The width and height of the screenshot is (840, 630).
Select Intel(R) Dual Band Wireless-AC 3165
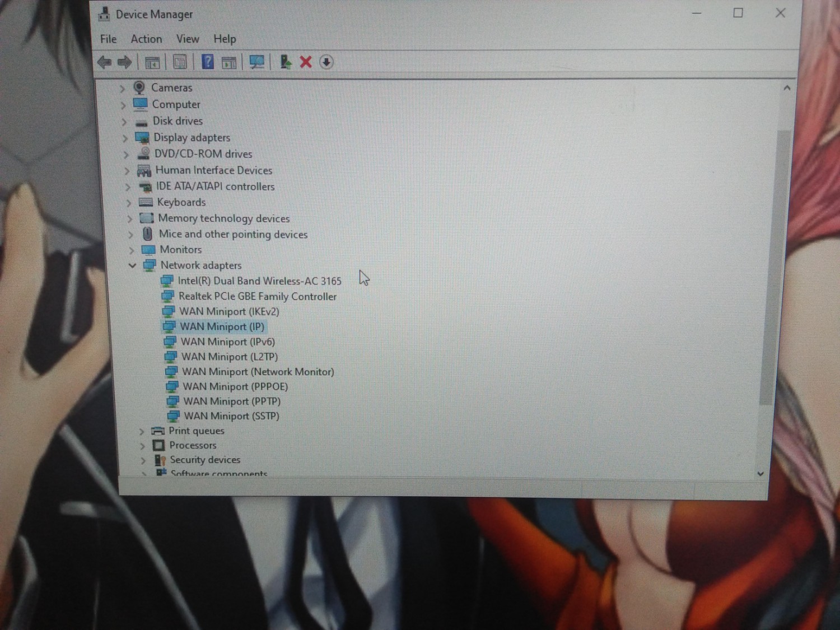[x=259, y=281]
